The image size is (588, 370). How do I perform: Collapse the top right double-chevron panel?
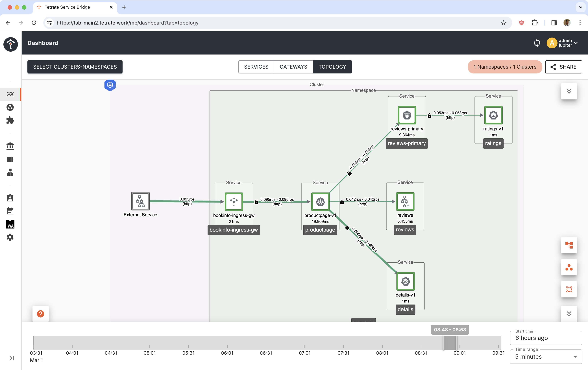pyautogui.click(x=569, y=91)
